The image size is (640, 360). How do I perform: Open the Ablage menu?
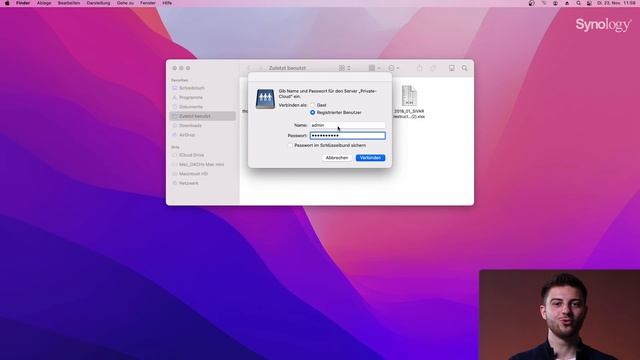coord(44,3)
